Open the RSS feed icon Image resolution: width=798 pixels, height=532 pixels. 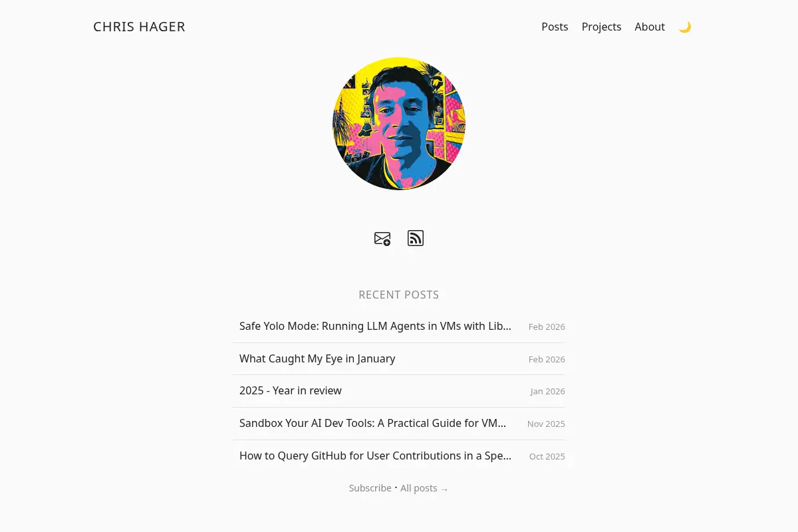[416, 238]
